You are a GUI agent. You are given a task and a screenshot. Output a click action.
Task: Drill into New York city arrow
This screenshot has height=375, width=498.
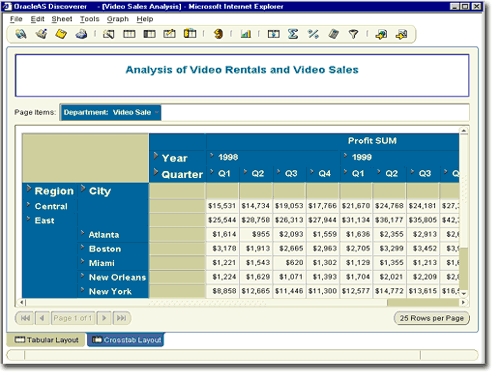tap(82, 290)
